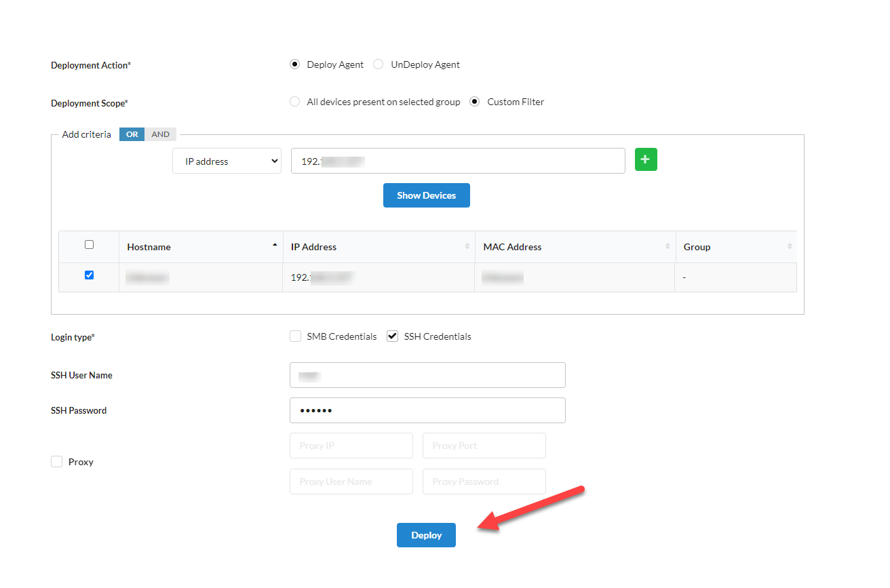Switch criteria logic to AND
The width and height of the screenshot is (890, 588).
click(161, 134)
